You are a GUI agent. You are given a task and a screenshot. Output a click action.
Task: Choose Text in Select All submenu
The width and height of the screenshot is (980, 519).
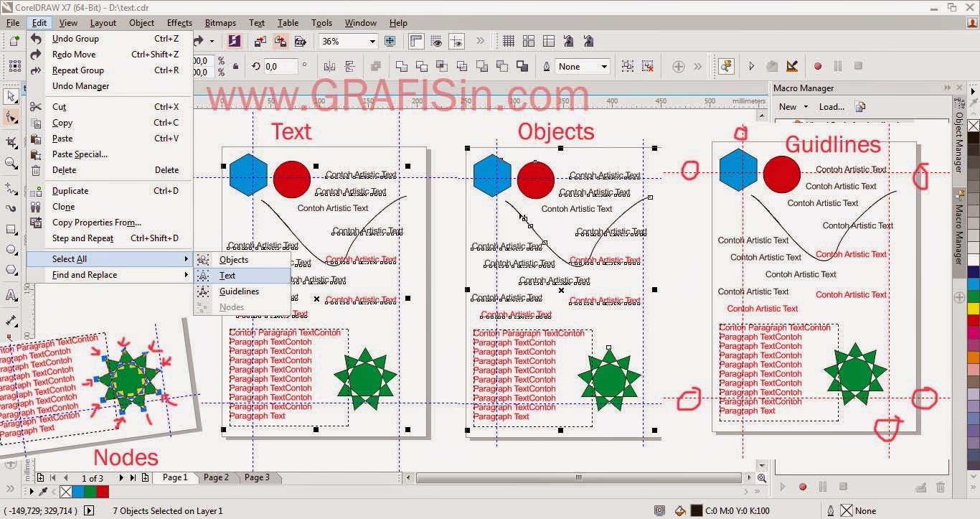click(x=242, y=276)
